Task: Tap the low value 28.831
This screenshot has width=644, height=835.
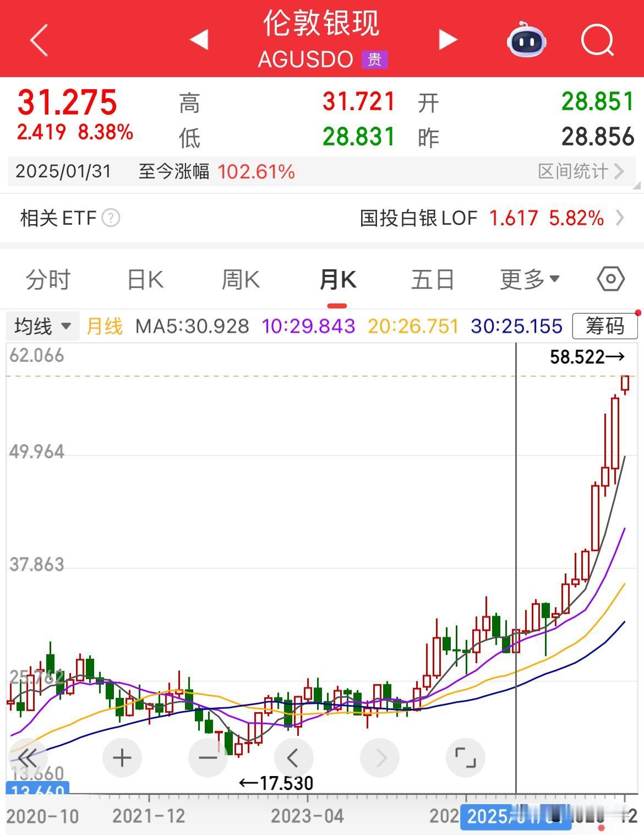Action: tap(359, 137)
